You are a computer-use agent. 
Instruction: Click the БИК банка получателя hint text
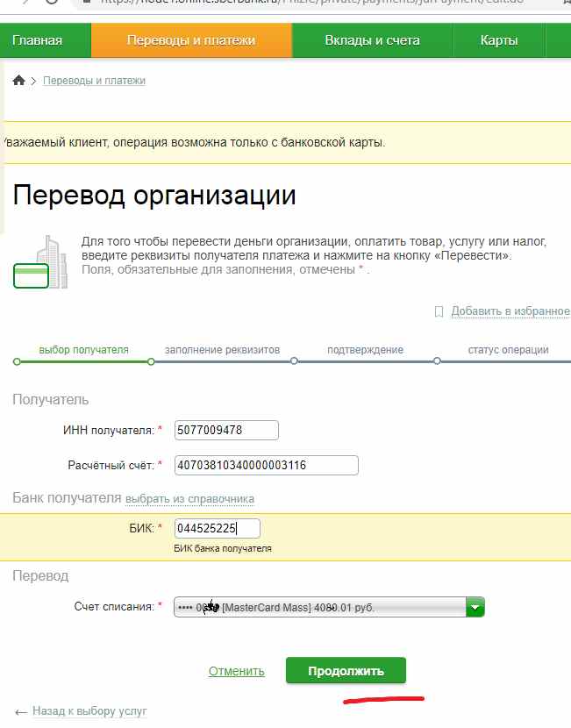(223, 548)
